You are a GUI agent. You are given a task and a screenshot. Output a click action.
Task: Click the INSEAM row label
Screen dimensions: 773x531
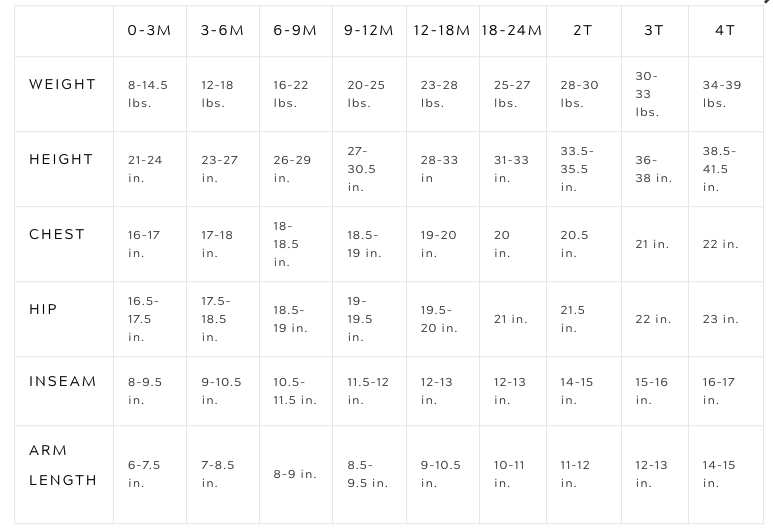coord(63,382)
